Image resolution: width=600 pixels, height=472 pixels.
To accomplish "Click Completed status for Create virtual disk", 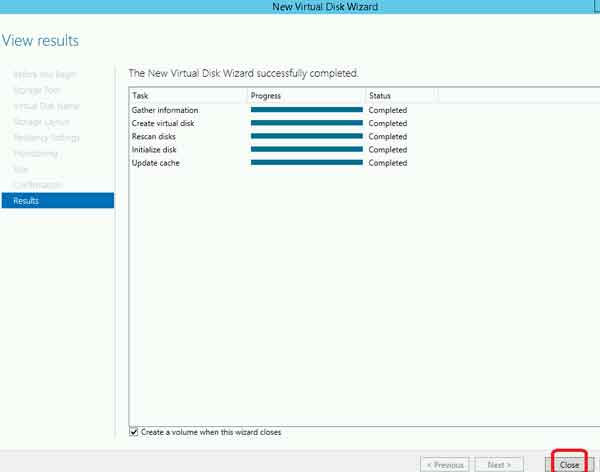I will tap(388, 123).
